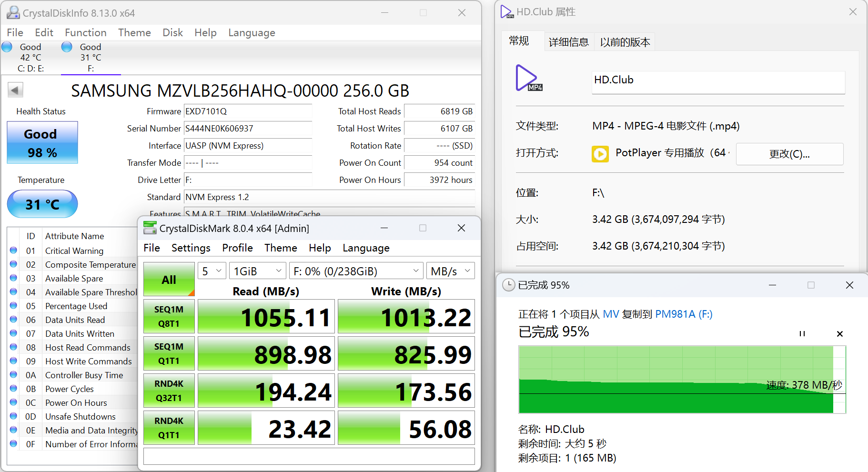Open the unit dropdown showing MB/s

coord(451,271)
